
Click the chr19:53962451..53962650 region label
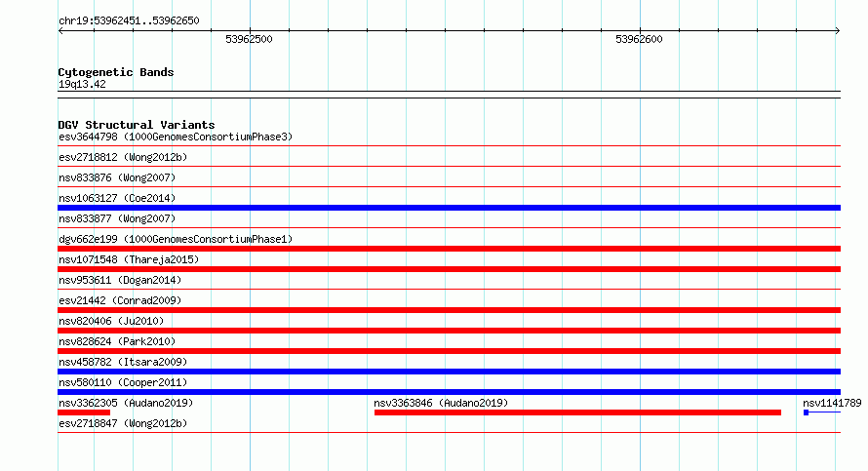[129, 20]
